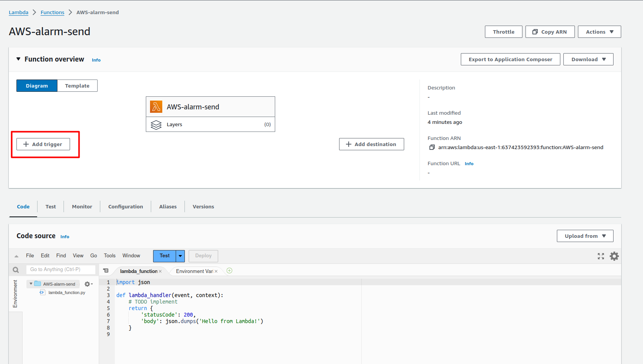This screenshot has width=643, height=364.
Task: Open the Code tab
Action: (x=23, y=206)
